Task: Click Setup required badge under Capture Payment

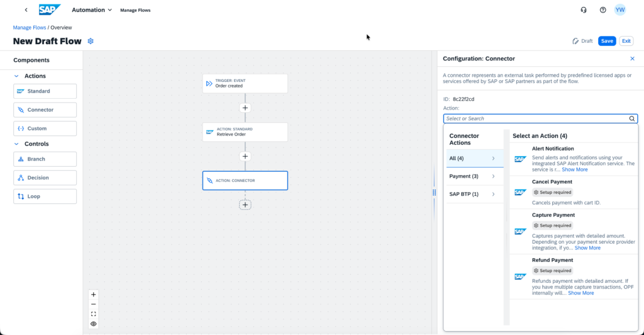Action: 552,225
